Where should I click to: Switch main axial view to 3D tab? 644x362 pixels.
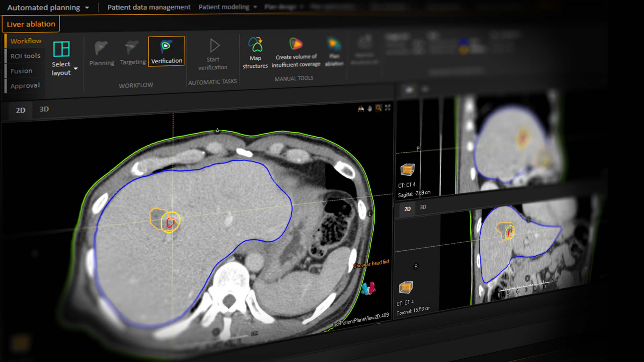click(44, 109)
